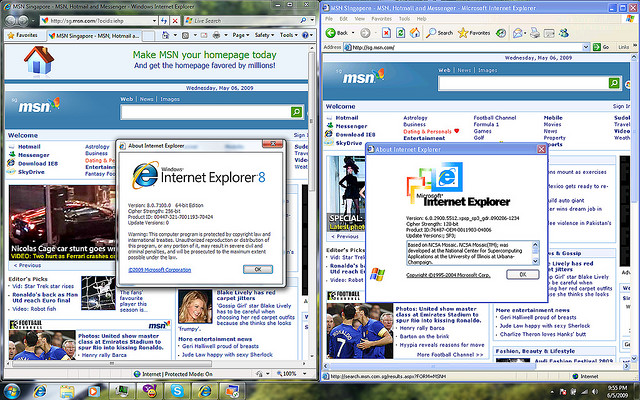Screen dimensions: 640x400
Task: Click the MSN search input field in IE6
Action: (523, 83)
